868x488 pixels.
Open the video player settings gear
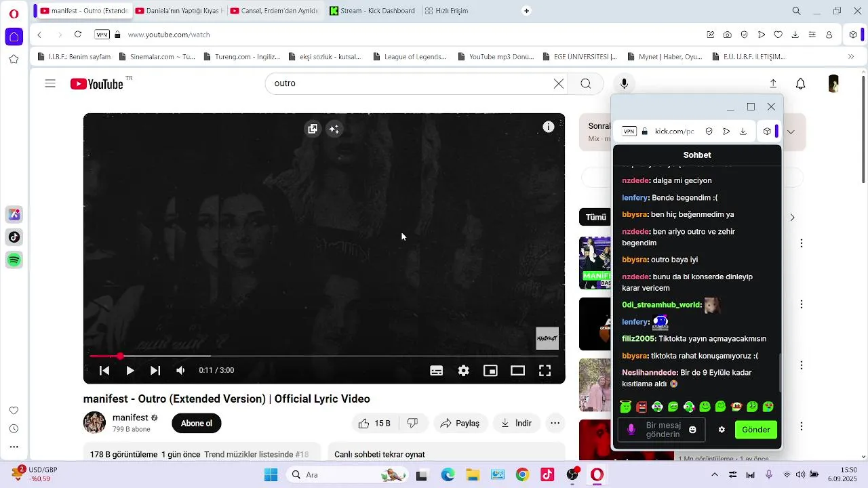[464, 371]
